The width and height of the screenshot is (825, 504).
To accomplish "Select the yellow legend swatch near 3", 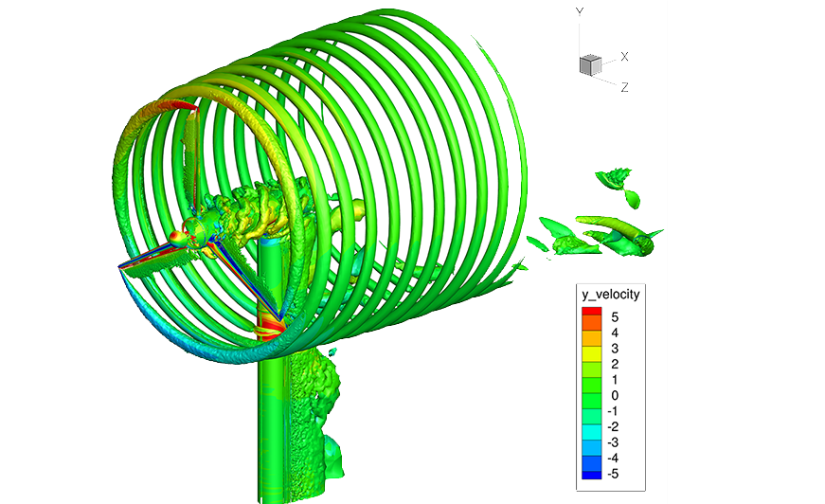I will (591, 349).
